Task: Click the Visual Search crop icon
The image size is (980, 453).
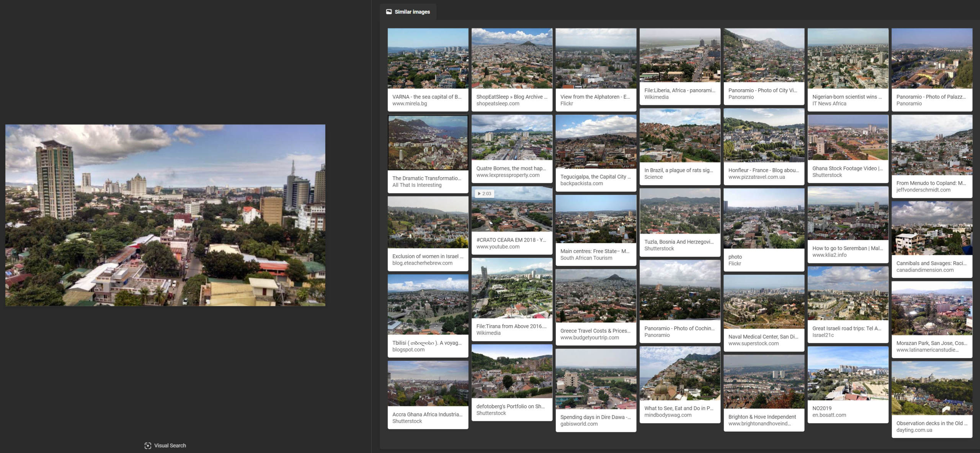Action: [148, 445]
